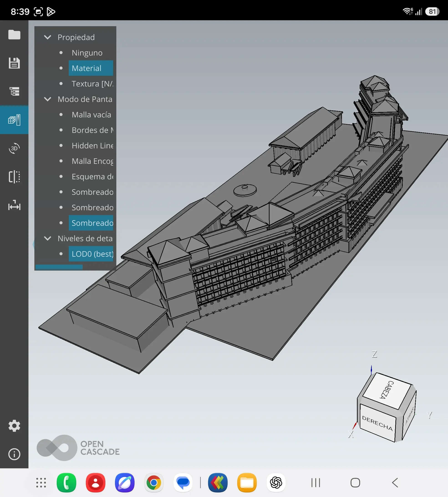This screenshot has width=448, height=497.
Task: Open a file with the folder icon
Action: 14,34
